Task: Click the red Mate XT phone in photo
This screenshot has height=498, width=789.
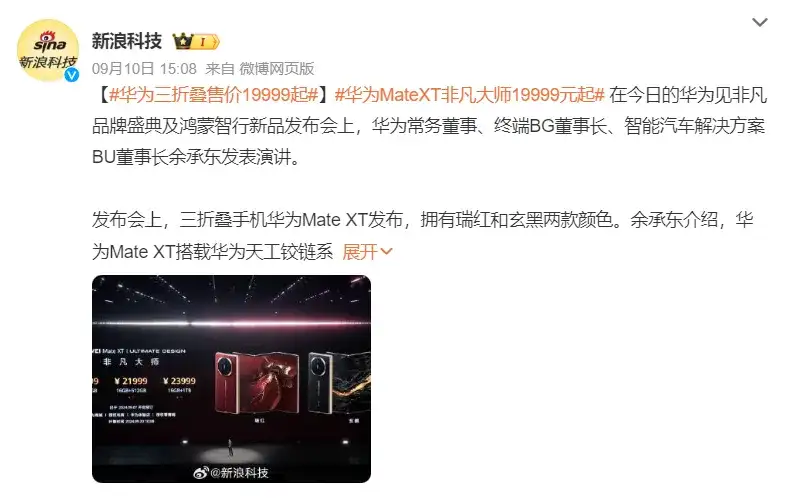Action: (x=257, y=383)
